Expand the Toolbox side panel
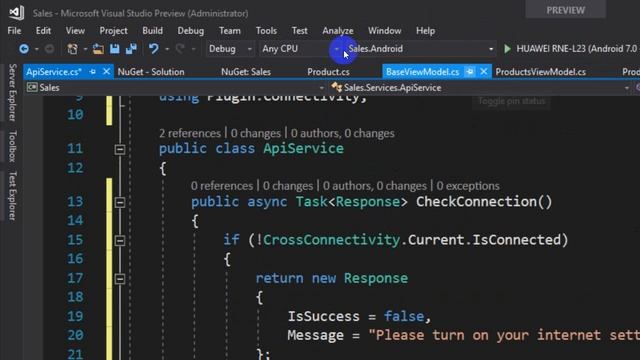The height and width of the screenshot is (360, 640). (x=13, y=146)
